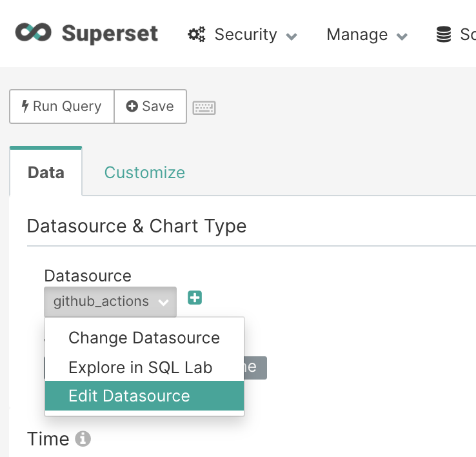This screenshot has height=457, width=476.
Task: Click the Security gears icon
Action: coord(197,34)
